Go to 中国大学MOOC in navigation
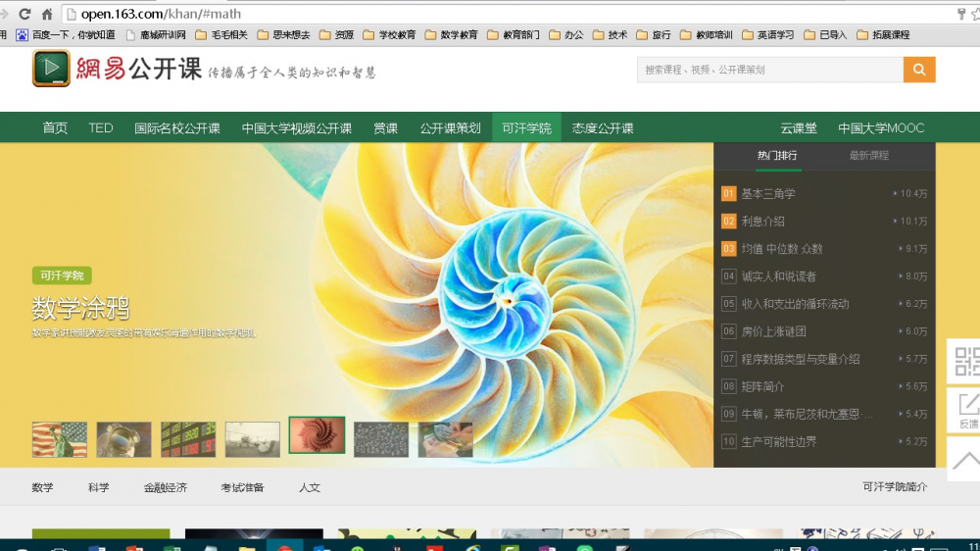Screen dimensions: 980x551 pyautogui.click(x=880, y=128)
